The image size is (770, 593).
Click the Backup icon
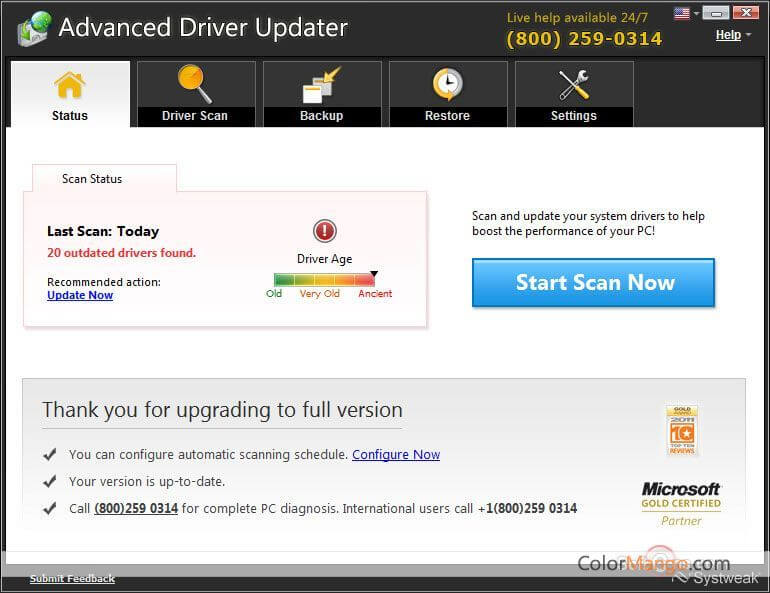click(321, 85)
